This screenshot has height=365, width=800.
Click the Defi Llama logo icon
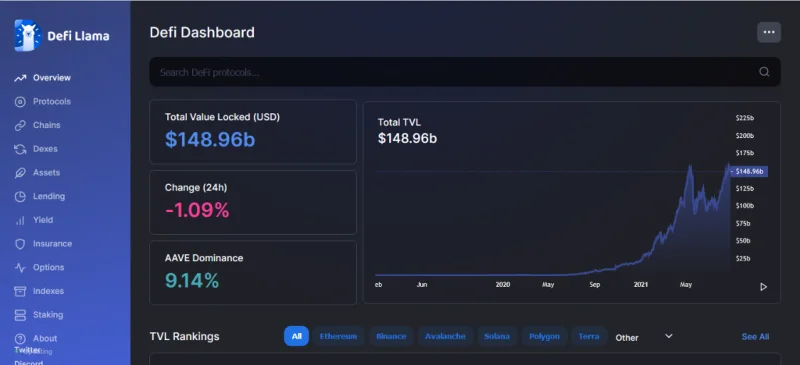28,36
